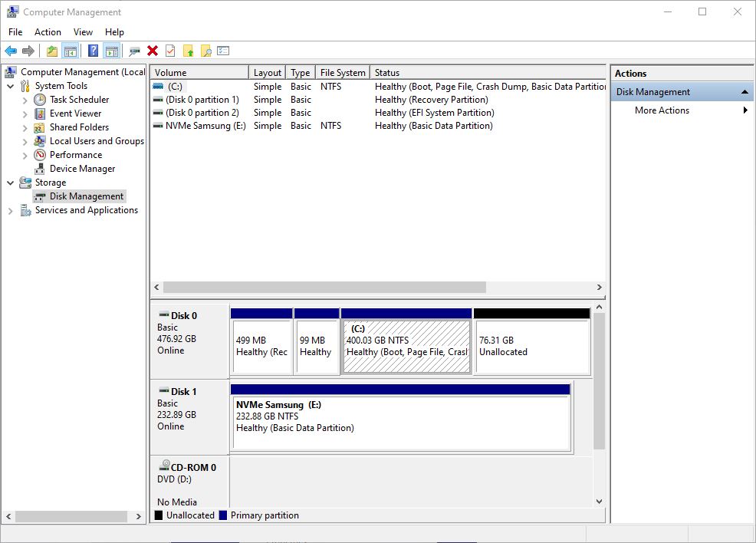Navigate back using the Back arrow icon

(12, 51)
